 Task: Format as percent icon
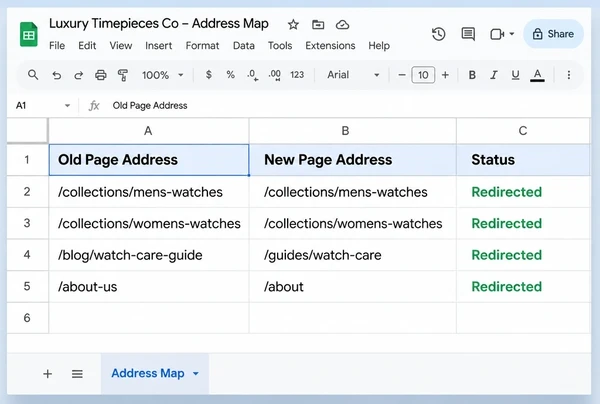(230, 75)
